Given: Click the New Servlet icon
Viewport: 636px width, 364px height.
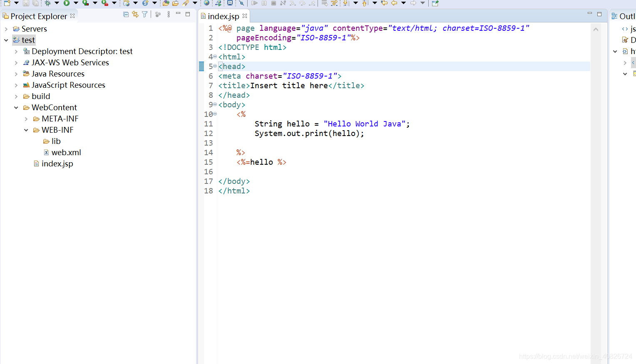Looking at the screenshot, I should click(145, 3).
